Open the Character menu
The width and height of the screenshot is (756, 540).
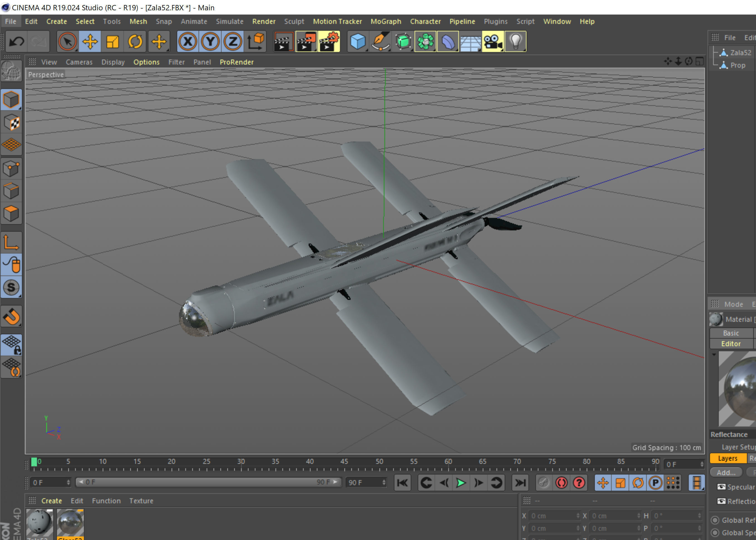tap(425, 21)
